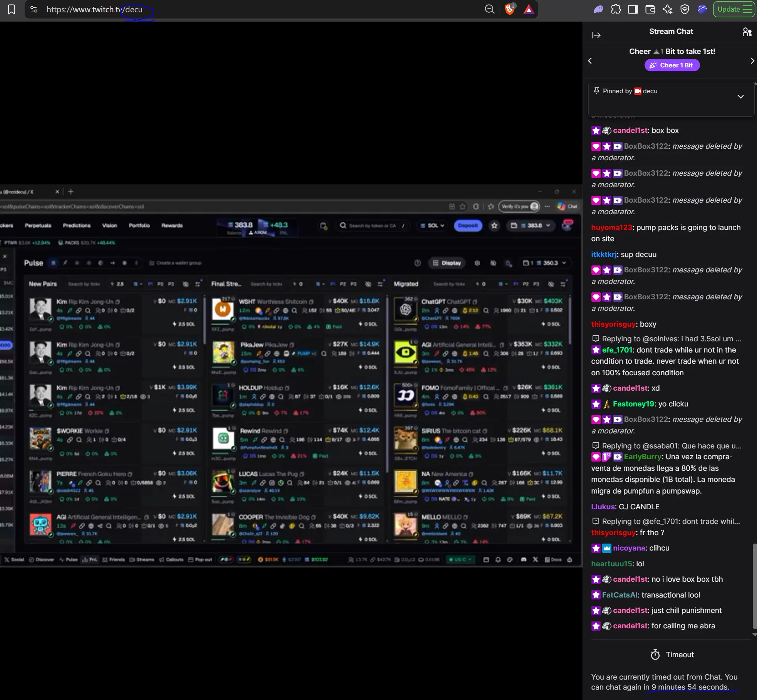
Task: Select Predictions tab in the streamed Axiom page
Action: pos(77,225)
